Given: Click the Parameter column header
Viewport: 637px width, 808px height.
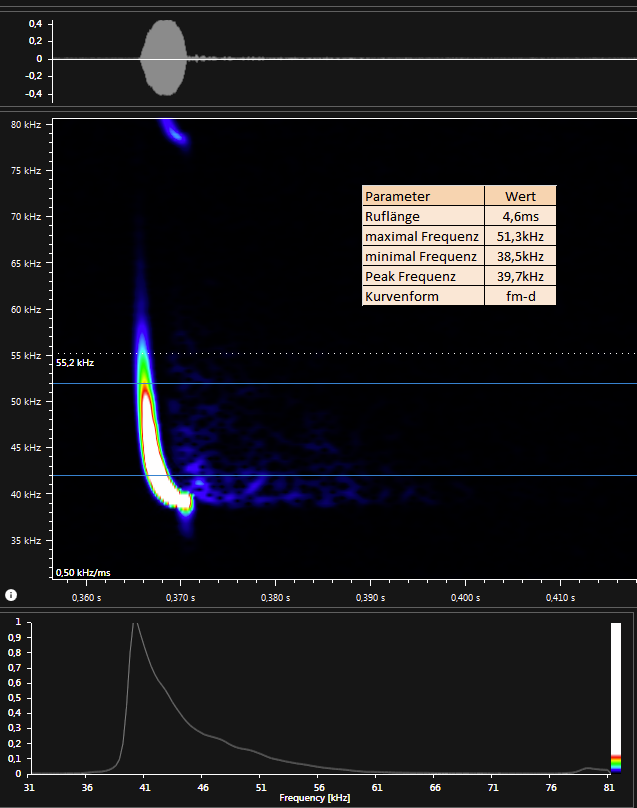Looking at the screenshot, I should 423,196.
